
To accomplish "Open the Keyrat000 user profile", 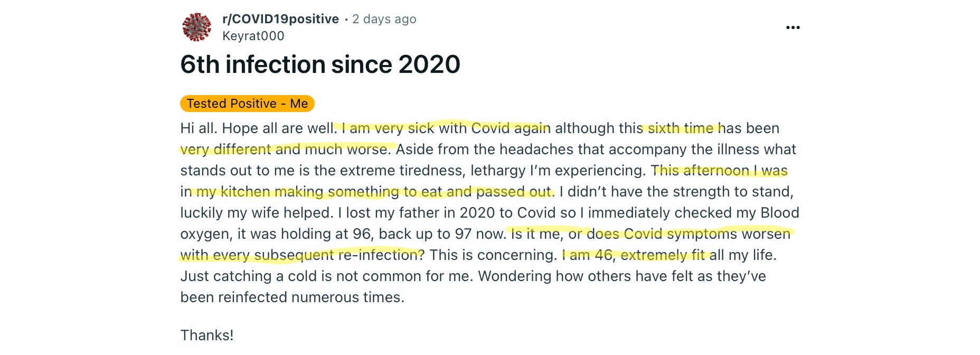I will (x=253, y=36).
